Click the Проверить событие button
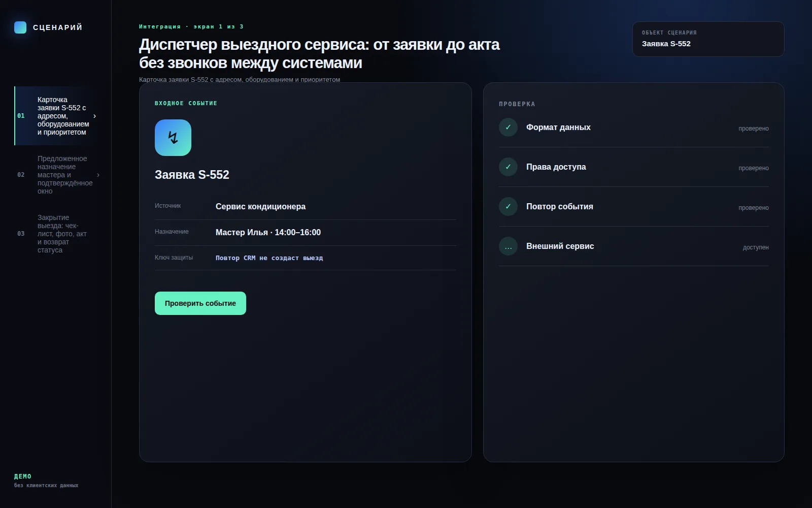 pyautogui.click(x=200, y=303)
